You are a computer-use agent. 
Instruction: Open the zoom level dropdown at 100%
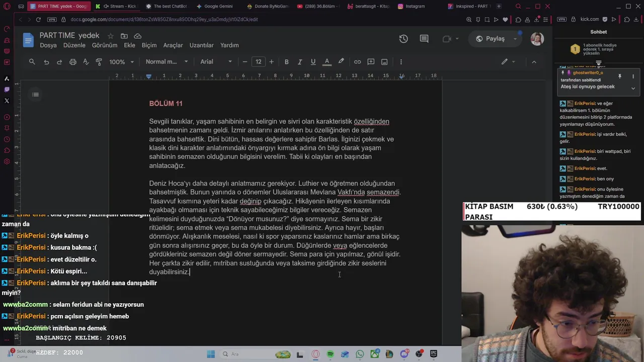122,62
